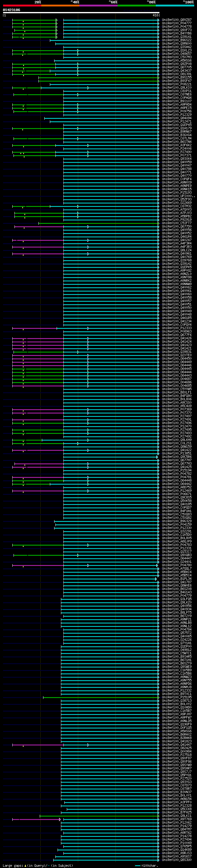Select the UniRef100_B0L806 label
Viewport: 197px width, 868px height.
click(x=176, y=399)
